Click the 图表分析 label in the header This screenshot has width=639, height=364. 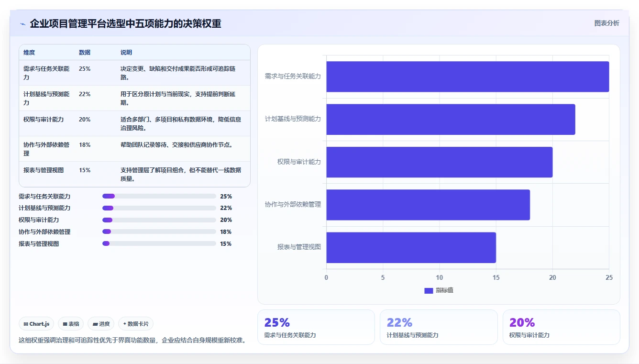pos(606,23)
